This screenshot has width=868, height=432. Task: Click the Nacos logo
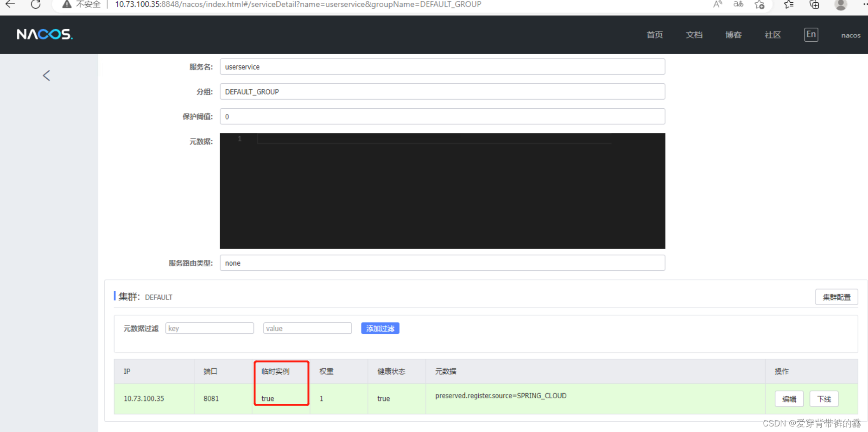[44, 34]
